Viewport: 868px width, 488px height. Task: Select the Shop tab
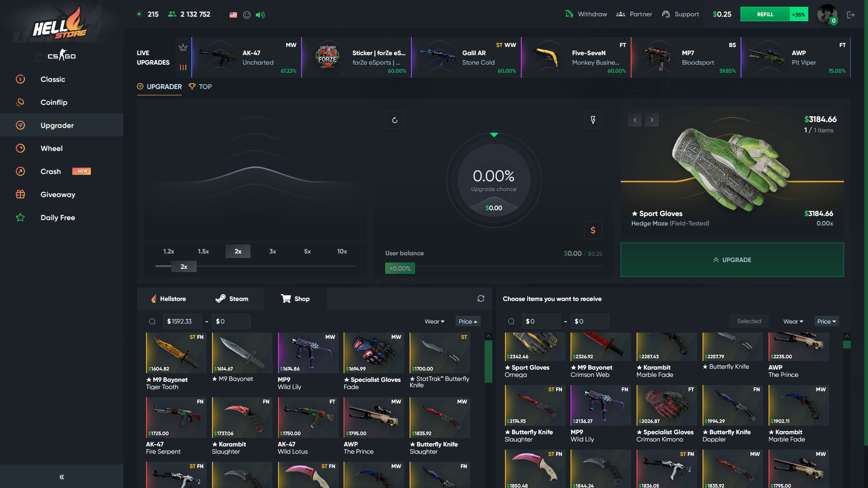click(x=295, y=299)
